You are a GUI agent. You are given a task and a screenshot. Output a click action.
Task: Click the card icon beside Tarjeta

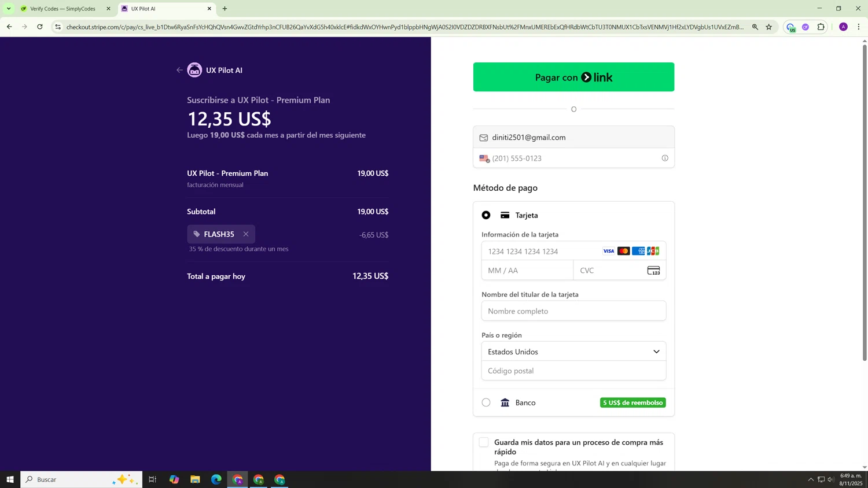tap(505, 215)
